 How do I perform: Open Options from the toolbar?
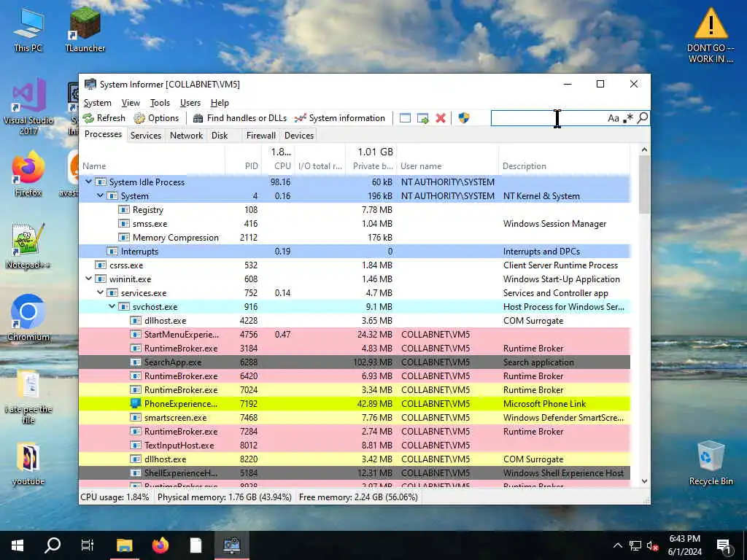156,118
